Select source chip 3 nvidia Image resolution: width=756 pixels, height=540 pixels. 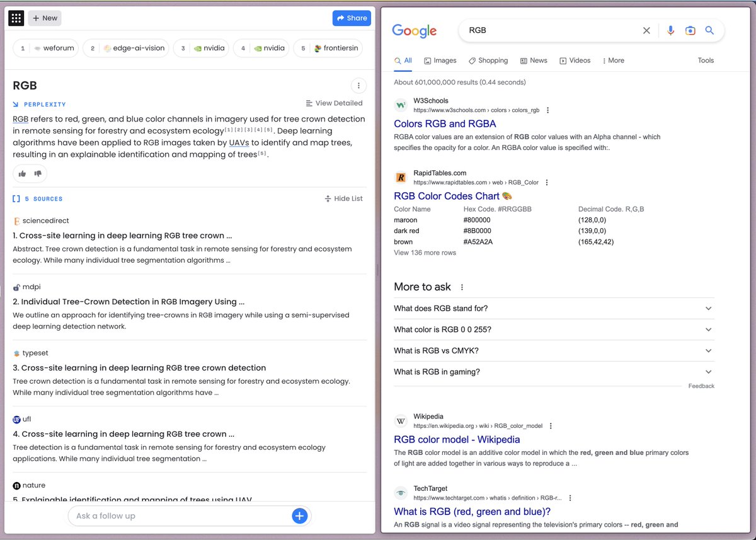(x=201, y=49)
